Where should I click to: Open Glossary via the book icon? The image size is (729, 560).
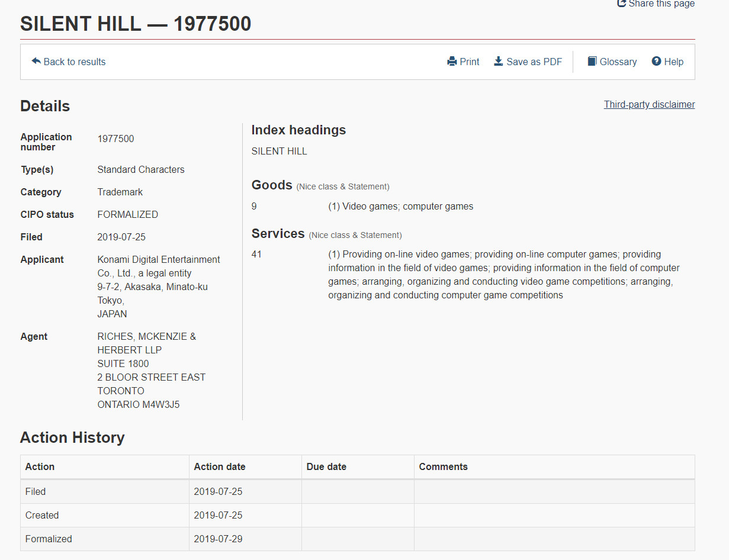pyautogui.click(x=592, y=62)
